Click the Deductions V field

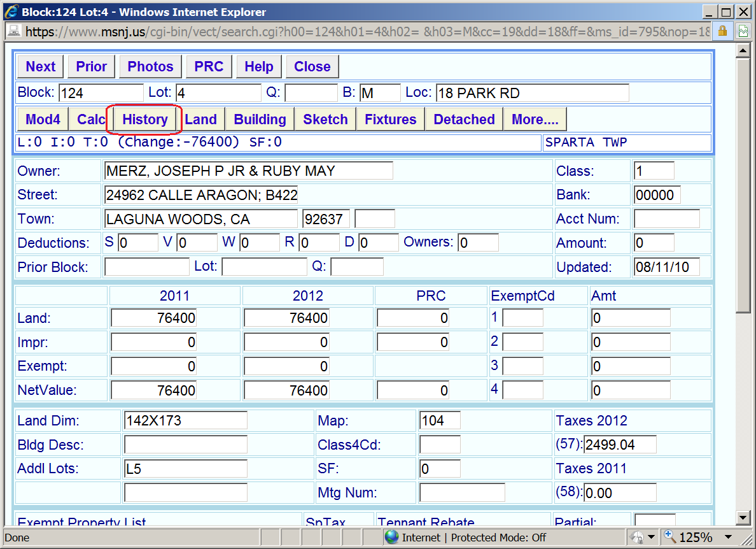point(197,243)
